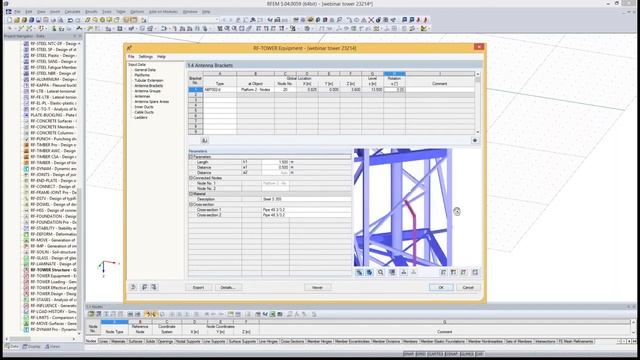This screenshot has width=640, height=360.
Task: Select Antenna Groups in the input tree
Action: [148, 91]
